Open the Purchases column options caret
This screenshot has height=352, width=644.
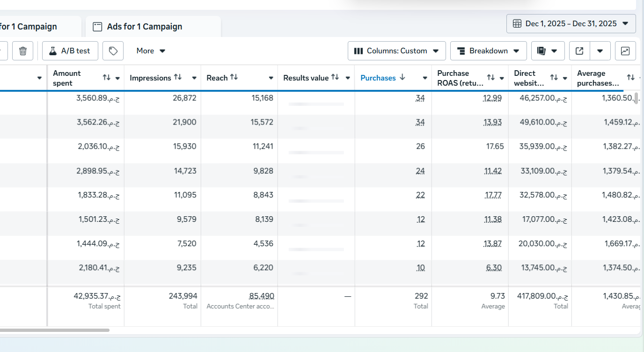point(424,78)
